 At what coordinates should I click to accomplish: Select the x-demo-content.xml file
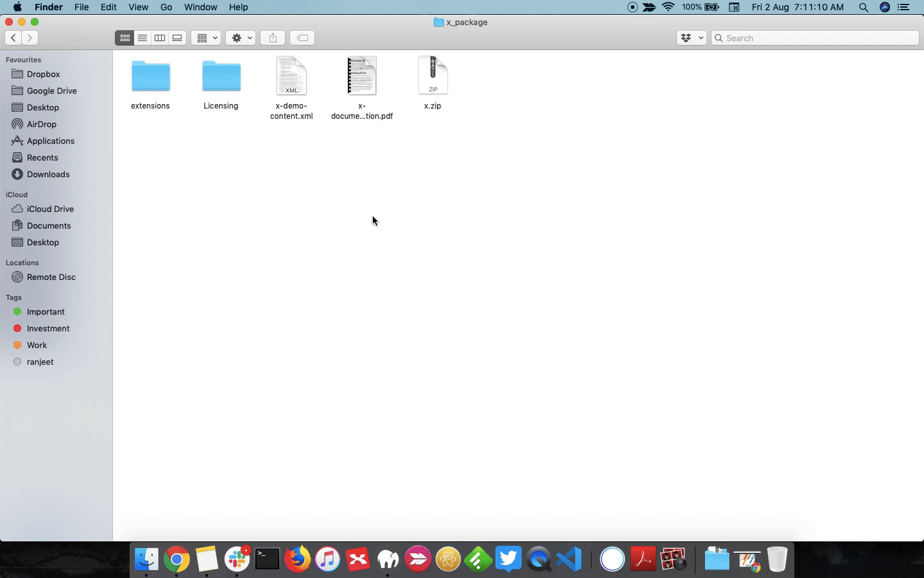(291, 88)
